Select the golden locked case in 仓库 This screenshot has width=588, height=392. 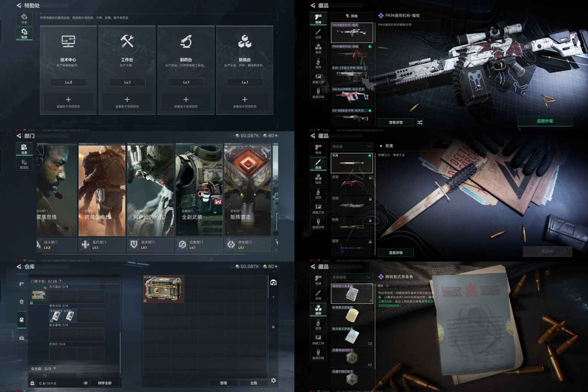163,289
